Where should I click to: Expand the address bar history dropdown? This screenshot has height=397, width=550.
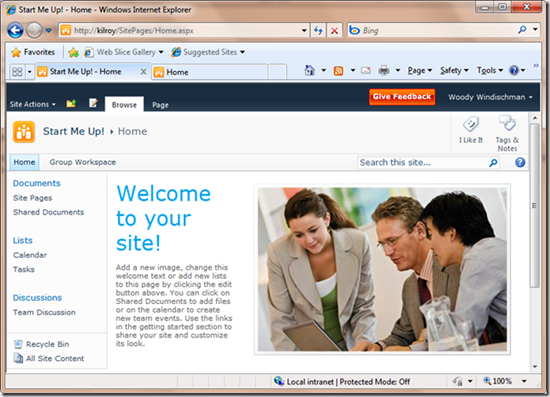click(304, 31)
